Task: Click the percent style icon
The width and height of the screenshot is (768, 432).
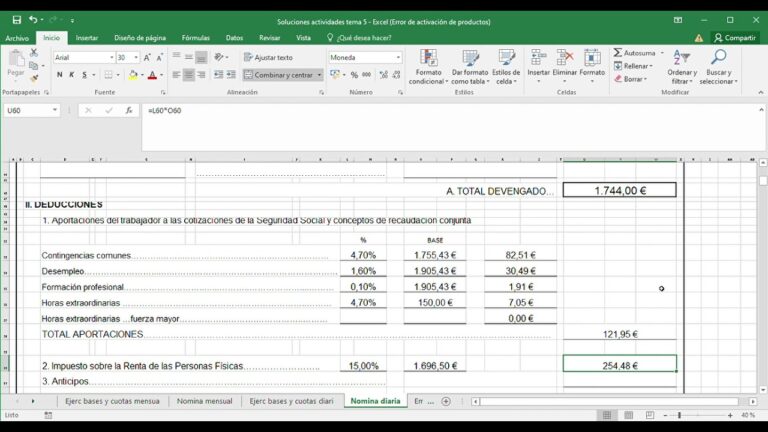Action: click(x=354, y=75)
